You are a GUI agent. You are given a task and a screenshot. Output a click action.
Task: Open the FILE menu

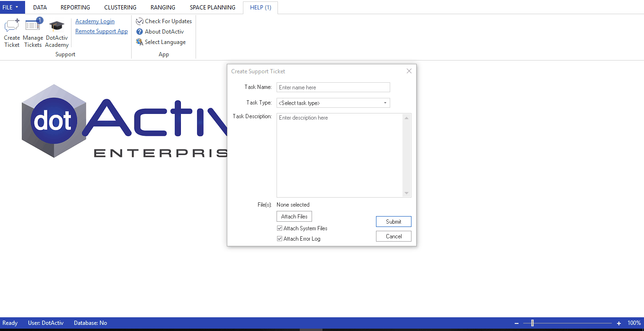(12, 7)
